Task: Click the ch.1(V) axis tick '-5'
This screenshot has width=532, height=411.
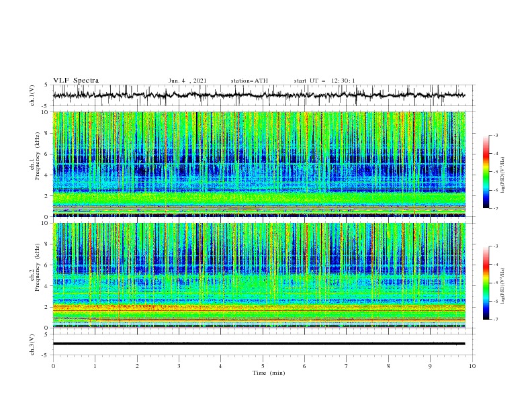Action: click(46, 106)
